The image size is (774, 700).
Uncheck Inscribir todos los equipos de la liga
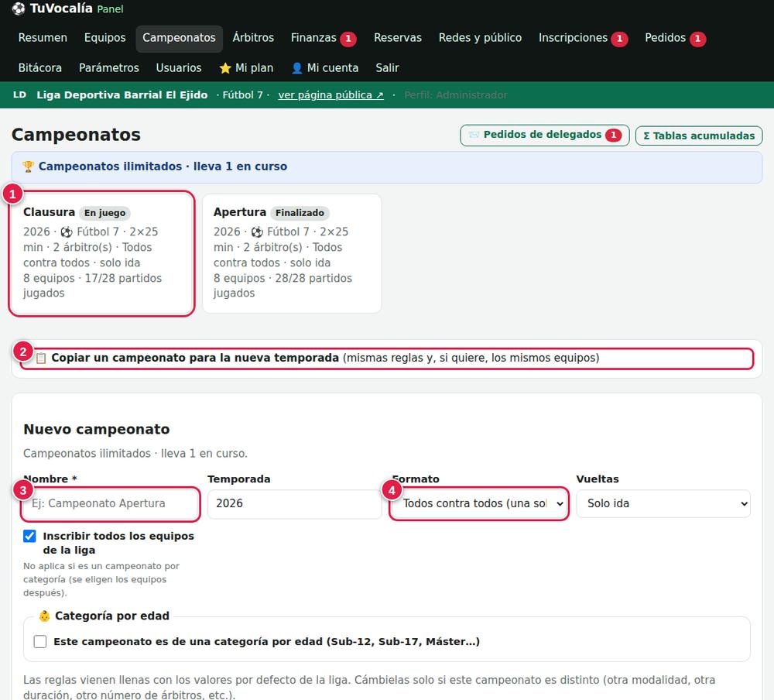click(x=29, y=536)
